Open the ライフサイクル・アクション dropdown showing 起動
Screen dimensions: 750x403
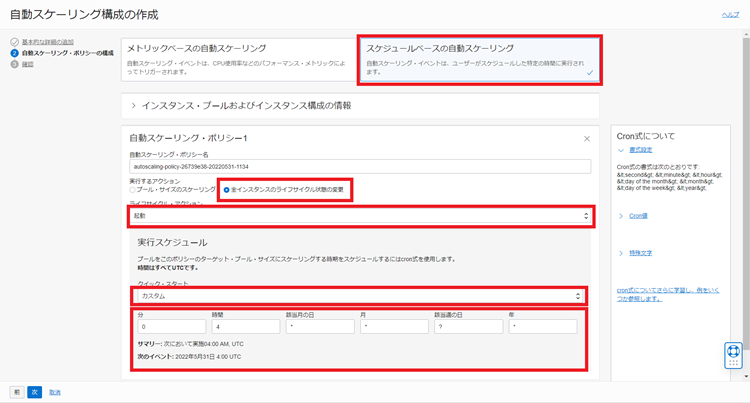click(x=359, y=215)
